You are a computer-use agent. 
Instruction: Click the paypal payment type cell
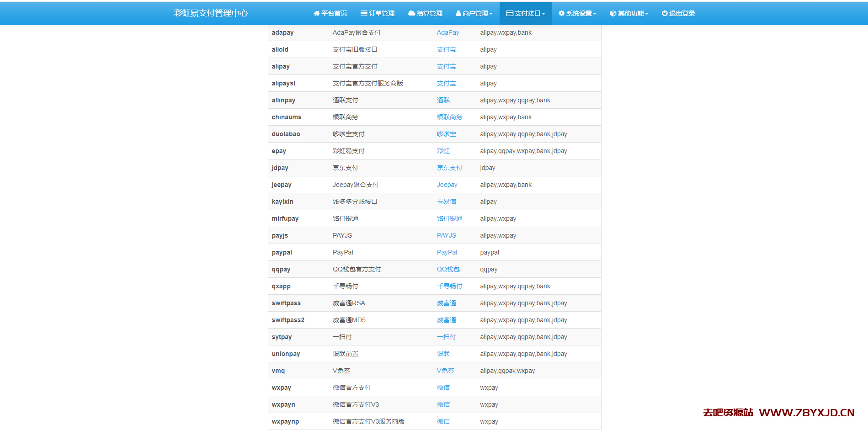click(490, 252)
